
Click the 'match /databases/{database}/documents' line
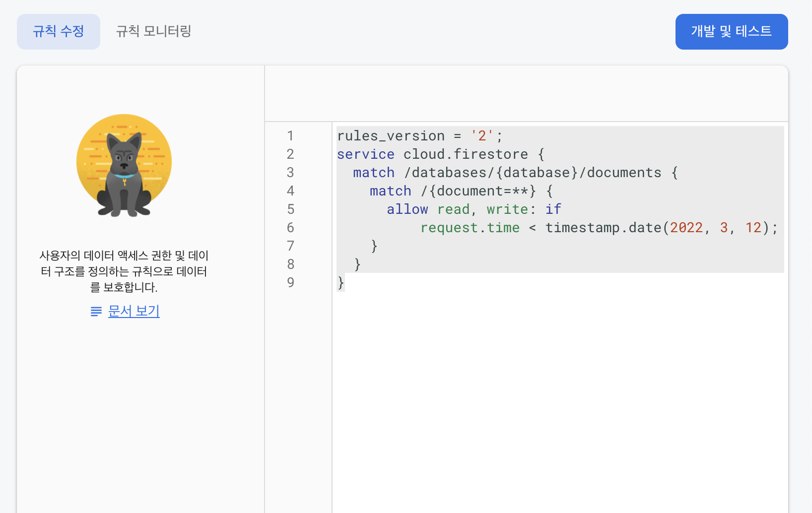pyautogui.click(x=515, y=172)
